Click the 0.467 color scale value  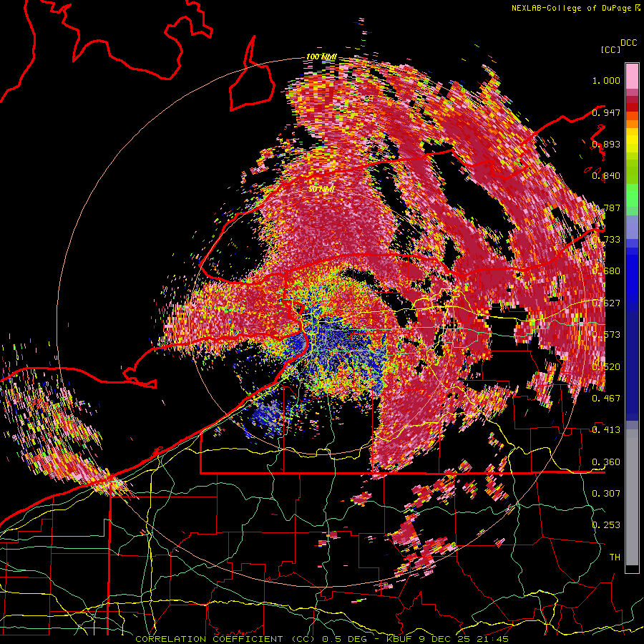[x=606, y=399]
